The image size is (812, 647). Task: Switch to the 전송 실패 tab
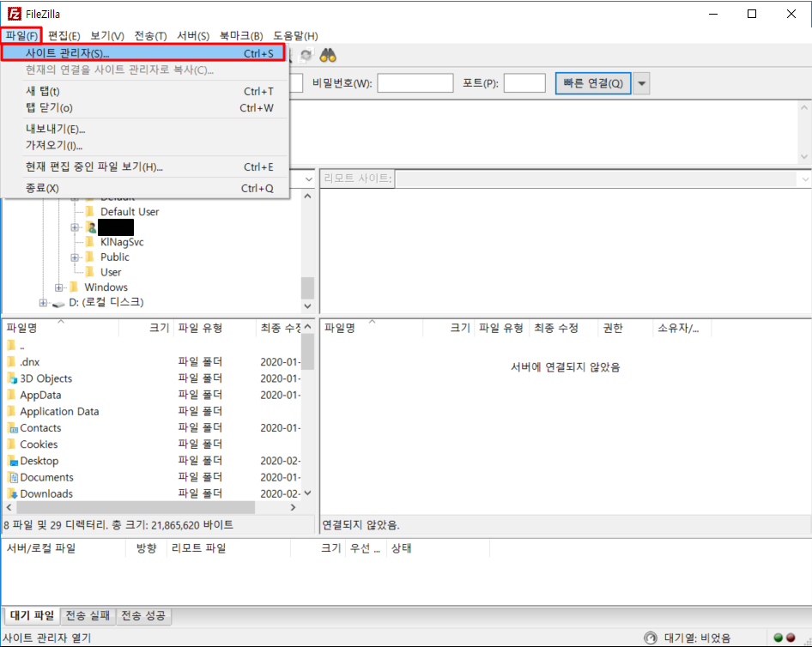coord(88,615)
